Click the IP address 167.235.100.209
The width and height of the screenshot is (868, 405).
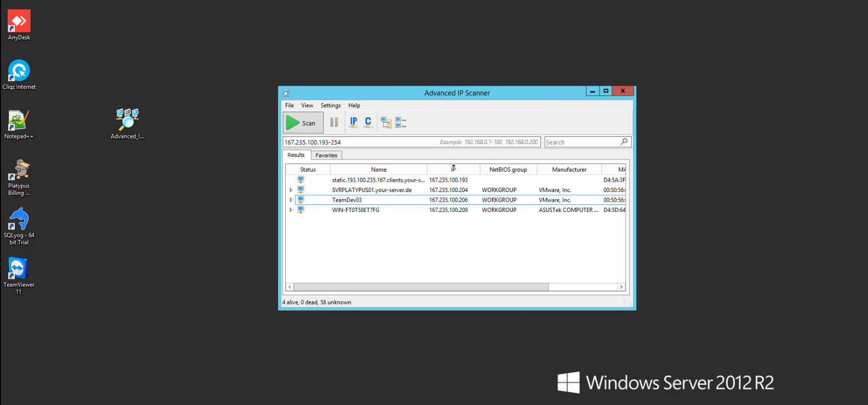point(449,210)
